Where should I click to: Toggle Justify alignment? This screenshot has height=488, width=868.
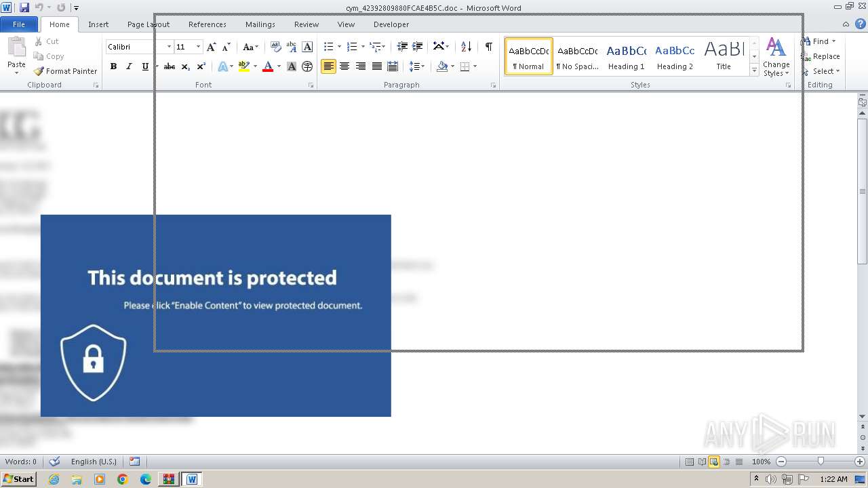[x=376, y=66]
